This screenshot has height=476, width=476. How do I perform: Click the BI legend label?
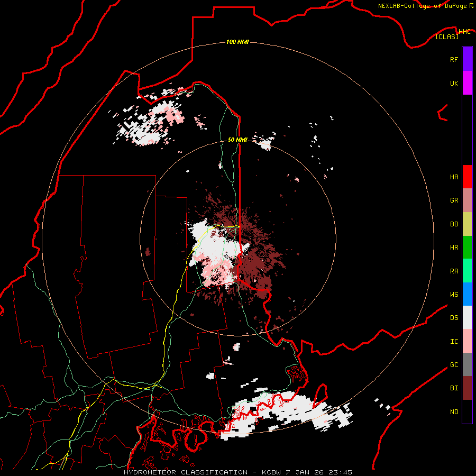(454, 388)
